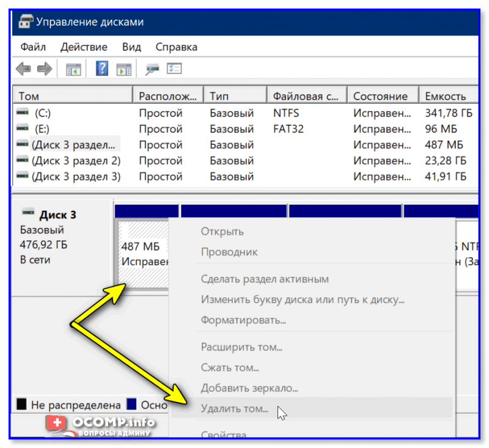
Task: Click the disk connection settings toolbar icon
Action: tap(152, 69)
